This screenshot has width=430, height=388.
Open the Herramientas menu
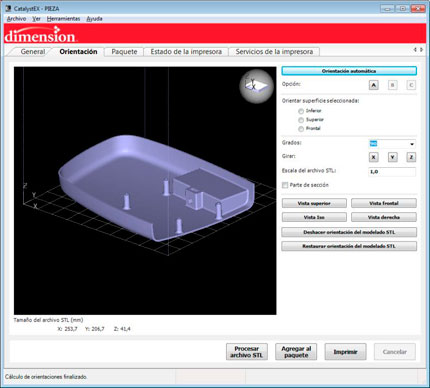tap(63, 19)
